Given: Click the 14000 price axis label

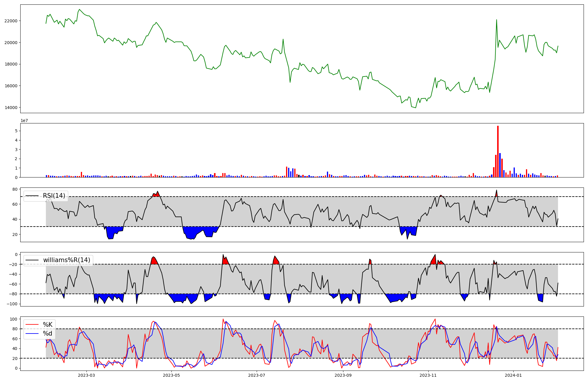Looking at the screenshot, I should [11, 108].
